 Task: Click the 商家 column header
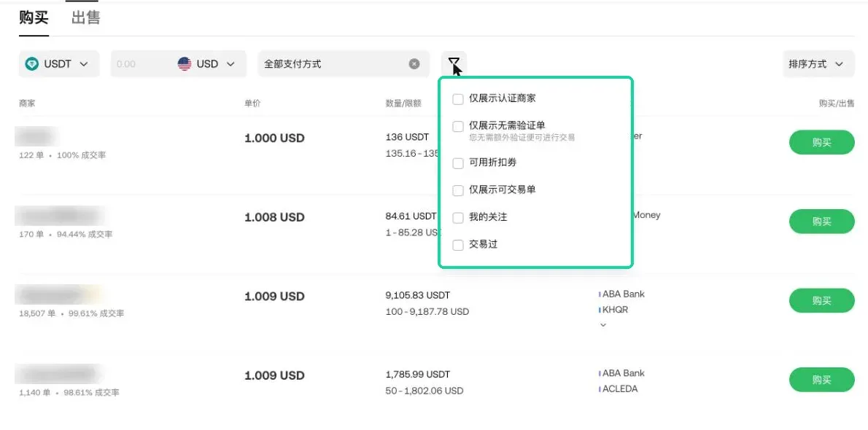pos(26,103)
